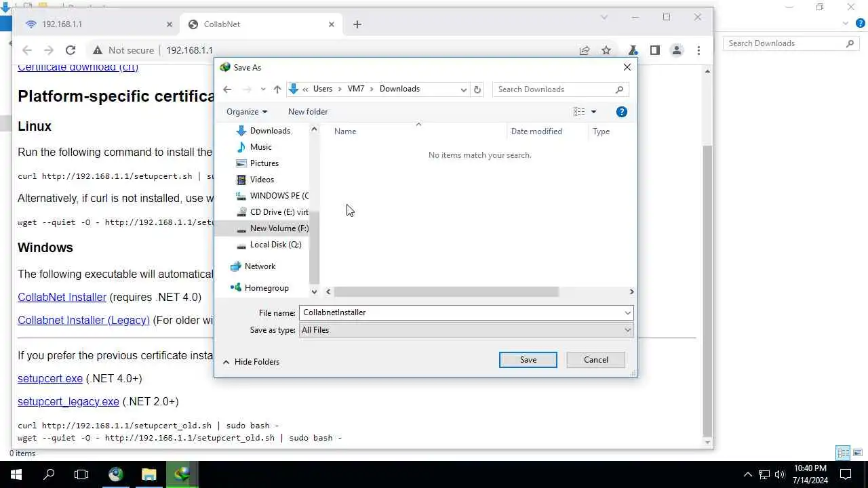Change view layout icon in dialog
868x488 pixels.
click(x=579, y=112)
